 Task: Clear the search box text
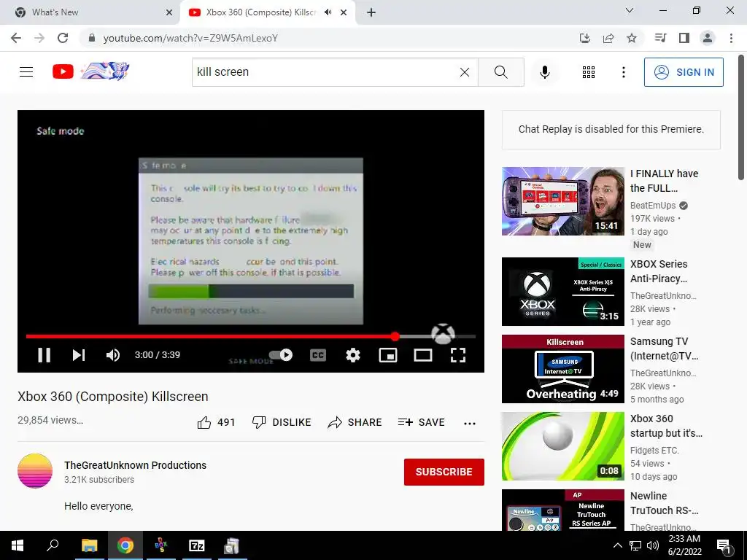tap(465, 72)
